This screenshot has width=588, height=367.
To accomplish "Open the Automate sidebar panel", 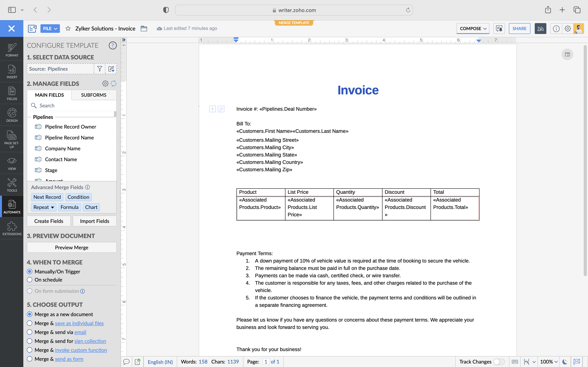I will pyautogui.click(x=12, y=206).
